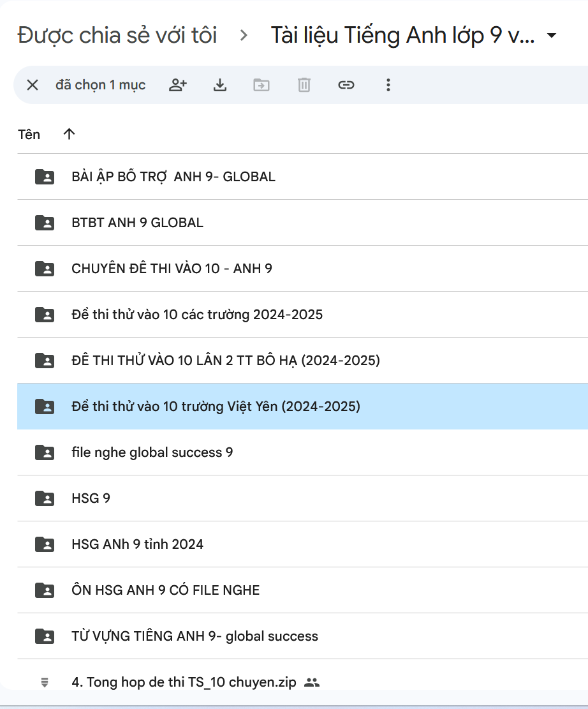Screen dimensions: 588x709
Task: Click the X to clear selection
Action: 33,85
